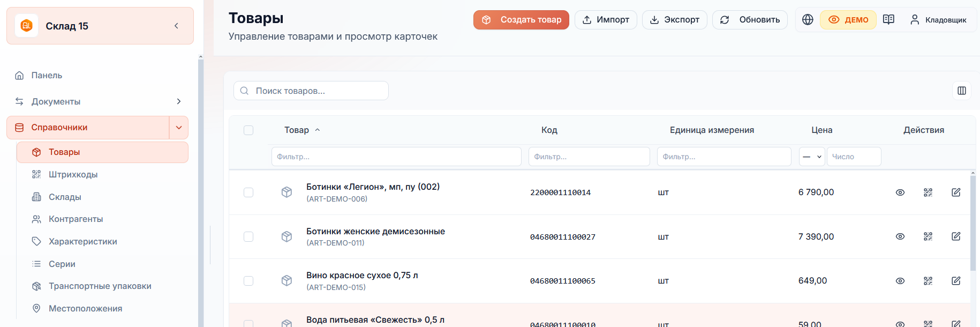Open Транспортные упаковки in the sidebar

coord(100,286)
